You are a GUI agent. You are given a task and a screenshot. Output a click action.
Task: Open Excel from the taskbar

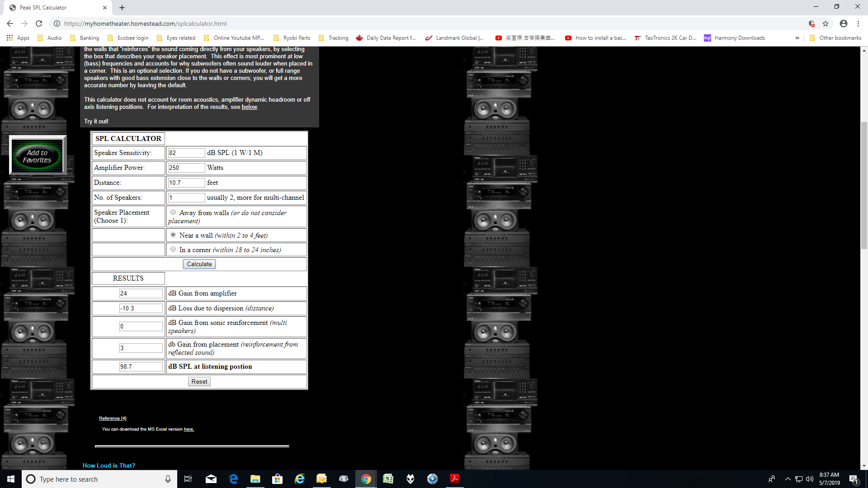[388, 479]
